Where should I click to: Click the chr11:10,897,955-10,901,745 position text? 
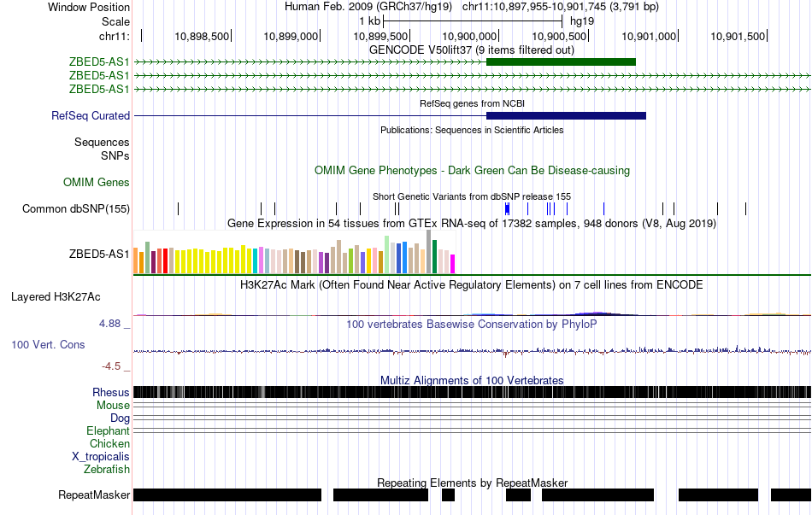pos(561,7)
